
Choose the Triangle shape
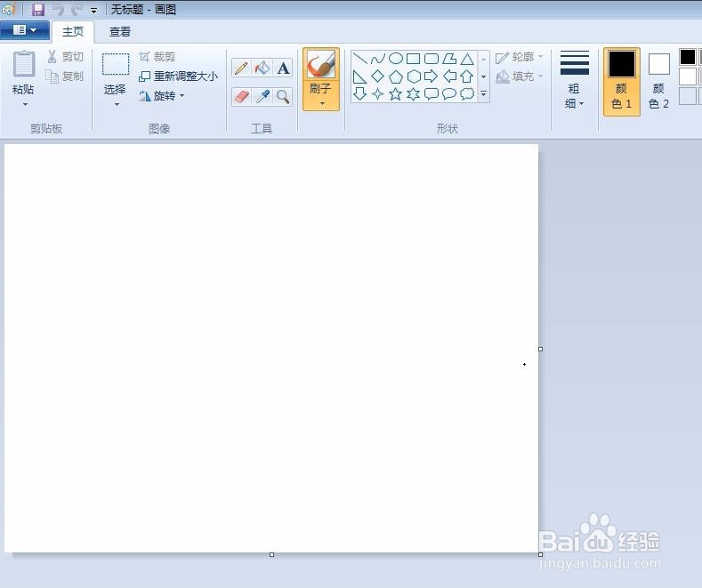tap(467, 59)
